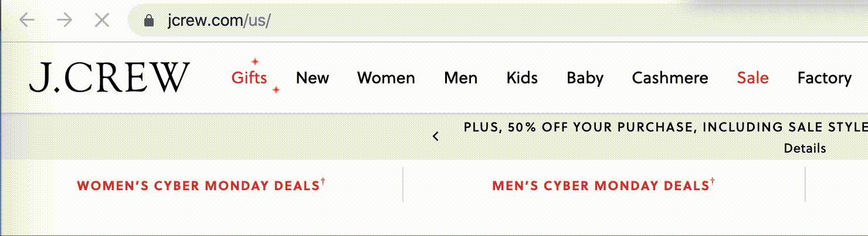Open the Baby section
The image size is (868, 236).
[x=585, y=78]
